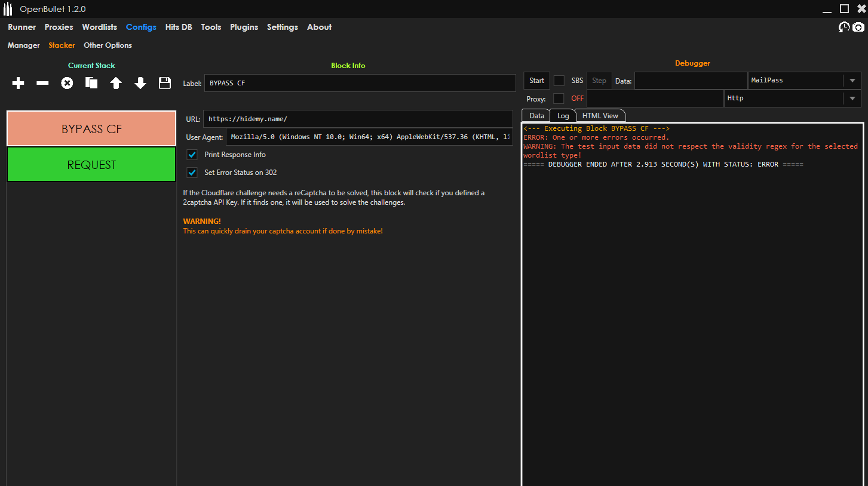Remove the selected block using minus icon
This screenshot has width=868, height=486.
[42, 83]
